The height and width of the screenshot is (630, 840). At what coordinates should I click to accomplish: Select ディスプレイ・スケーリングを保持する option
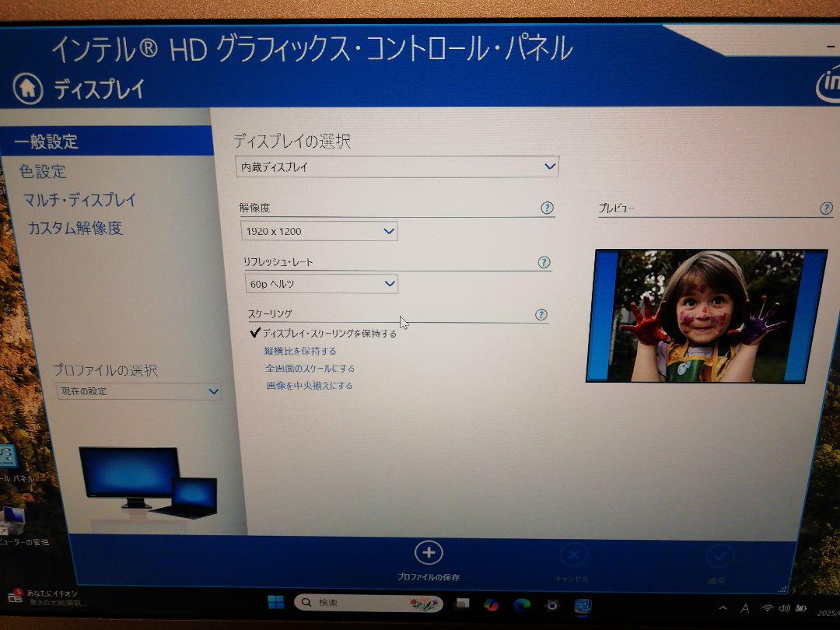point(323,333)
